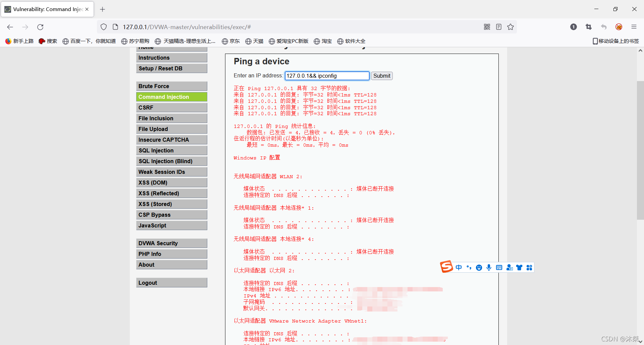Open the 京东 bookmark
This screenshot has height=345, width=644.
[x=231, y=41]
